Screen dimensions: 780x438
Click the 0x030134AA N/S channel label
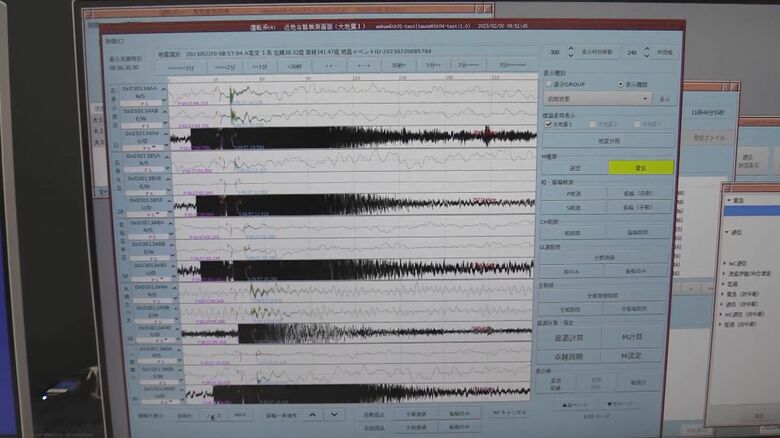[x=140, y=89]
